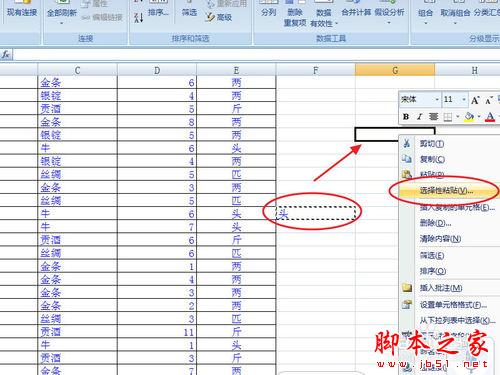500x375 pixels.
Task: Apply the yellow fill color bucket
Action: pyautogui.click(x=469, y=117)
